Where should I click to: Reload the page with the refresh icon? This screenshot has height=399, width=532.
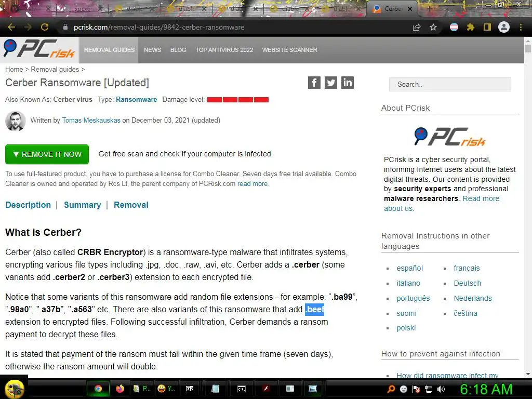tap(45, 27)
